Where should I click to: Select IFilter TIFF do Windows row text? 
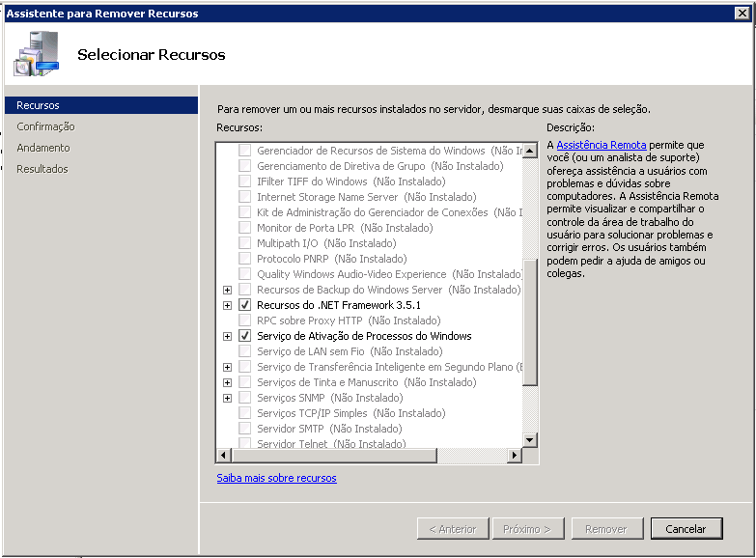point(351,181)
